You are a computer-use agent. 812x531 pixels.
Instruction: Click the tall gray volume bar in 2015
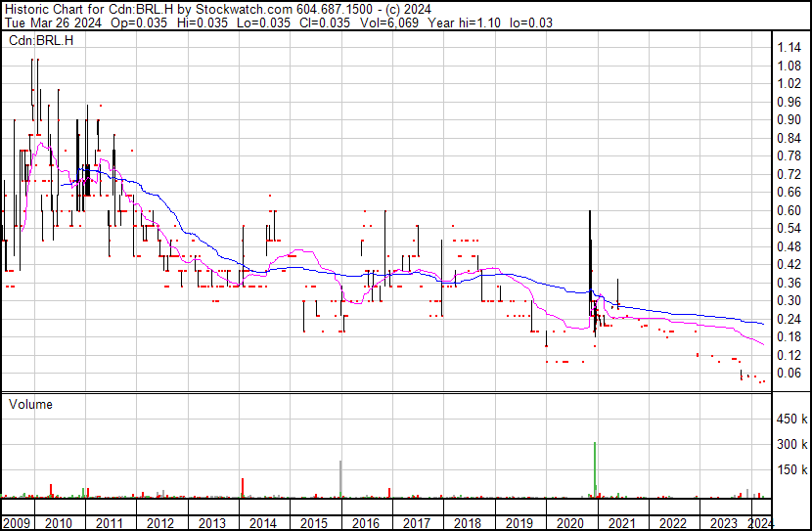pyautogui.click(x=340, y=479)
